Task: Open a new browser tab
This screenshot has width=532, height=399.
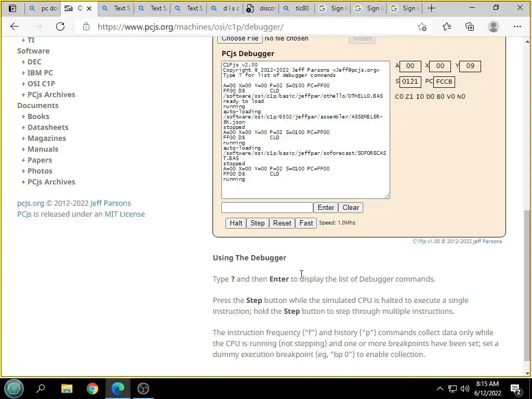Action: (431, 8)
